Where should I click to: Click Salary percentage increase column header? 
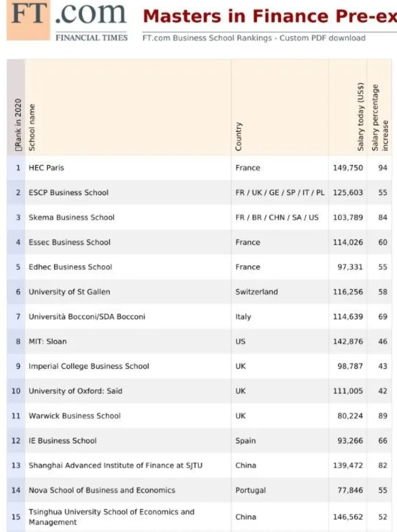tap(380, 117)
